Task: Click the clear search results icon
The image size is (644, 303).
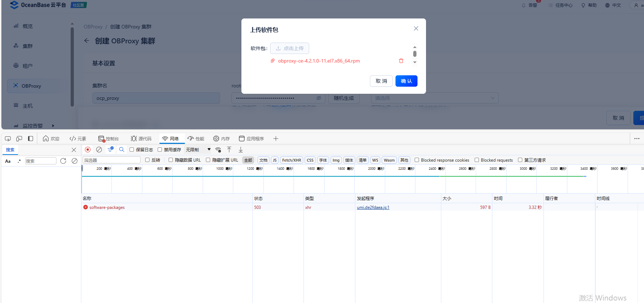Action: (75, 161)
